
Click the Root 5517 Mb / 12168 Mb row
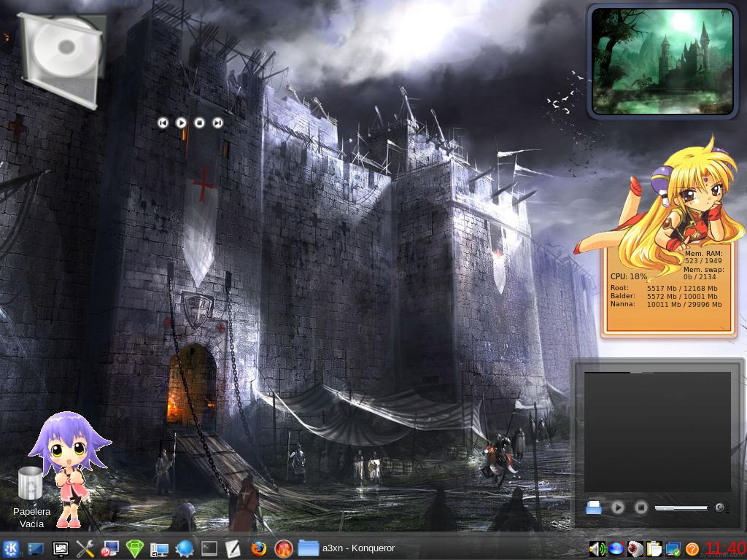(664, 288)
